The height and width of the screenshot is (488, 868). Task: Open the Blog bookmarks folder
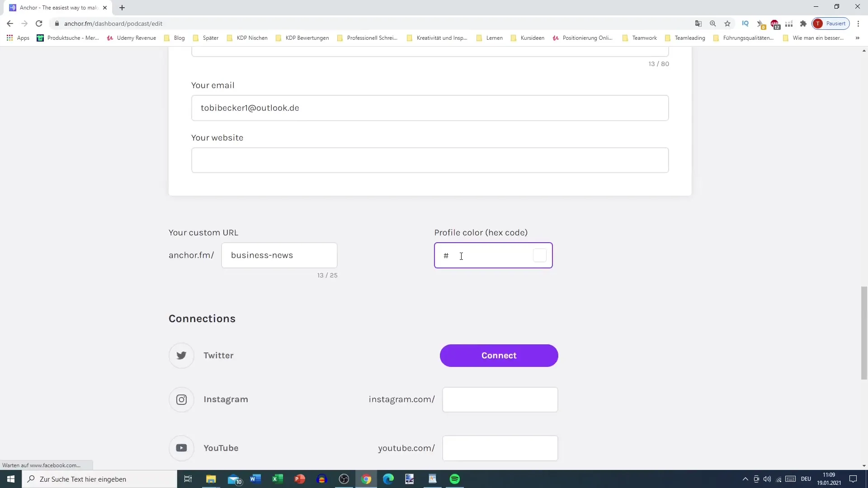tap(175, 38)
